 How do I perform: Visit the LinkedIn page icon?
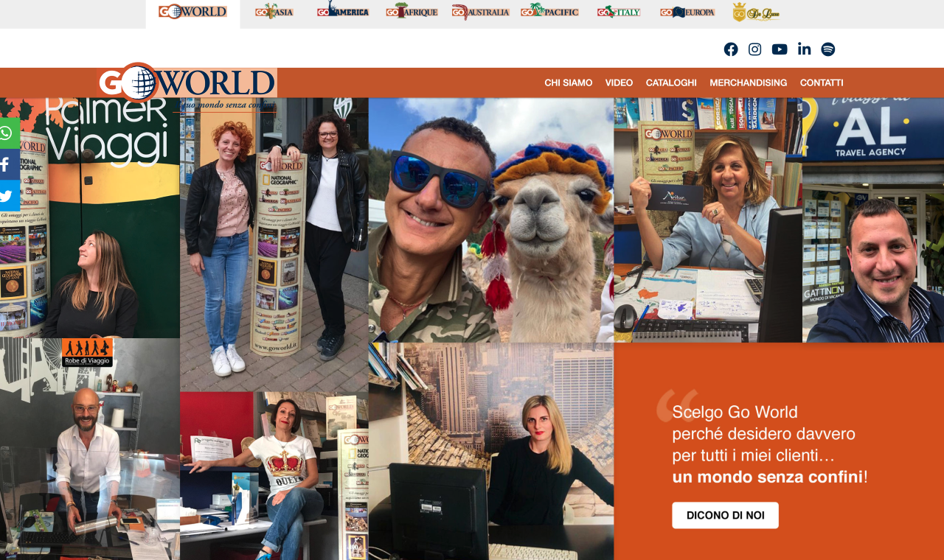click(x=804, y=49)
